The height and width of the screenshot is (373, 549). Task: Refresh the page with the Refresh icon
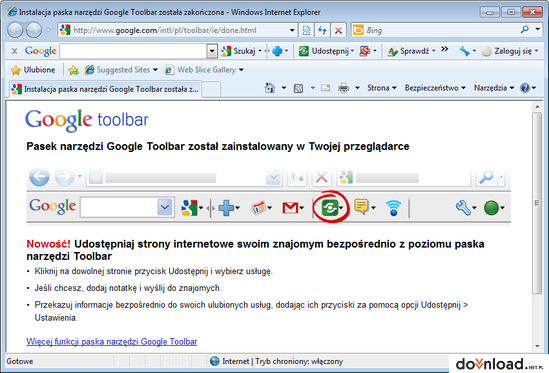tap(322, 30)
